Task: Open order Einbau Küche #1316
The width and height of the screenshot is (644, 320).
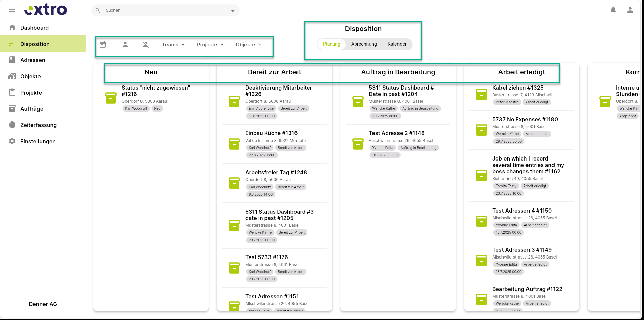Action: (271, 133)
